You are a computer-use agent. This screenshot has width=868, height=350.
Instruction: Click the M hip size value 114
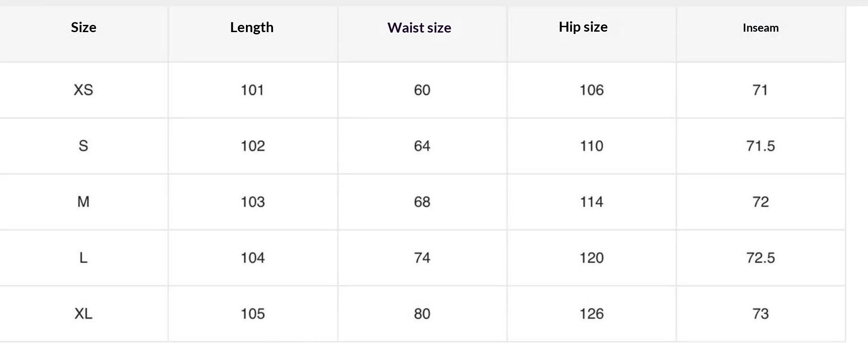tap(592, 202)
